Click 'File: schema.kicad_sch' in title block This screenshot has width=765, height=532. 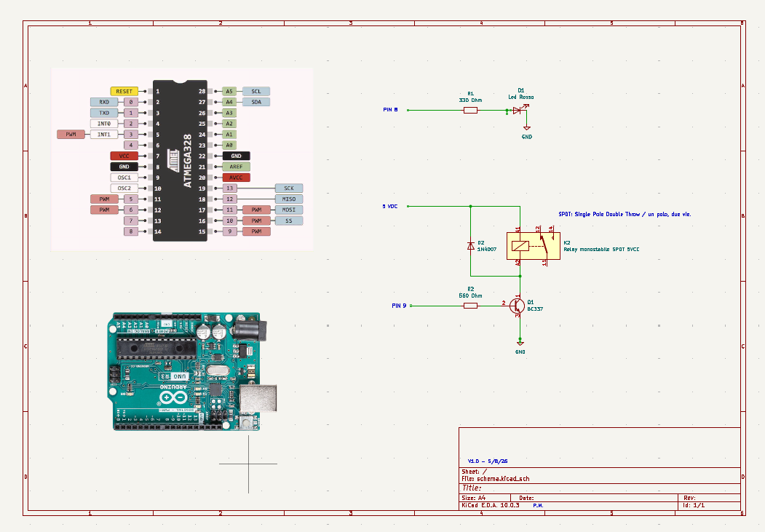coord(495,478)
